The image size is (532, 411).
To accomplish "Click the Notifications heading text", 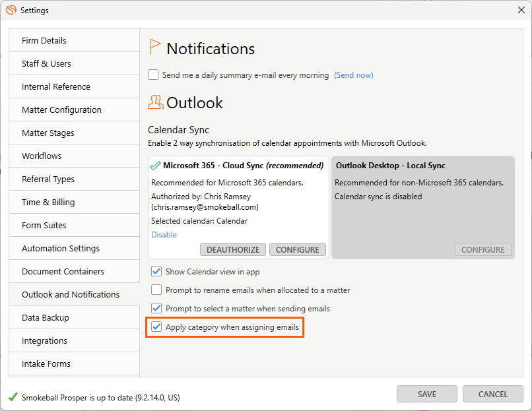I will (211, 49).
